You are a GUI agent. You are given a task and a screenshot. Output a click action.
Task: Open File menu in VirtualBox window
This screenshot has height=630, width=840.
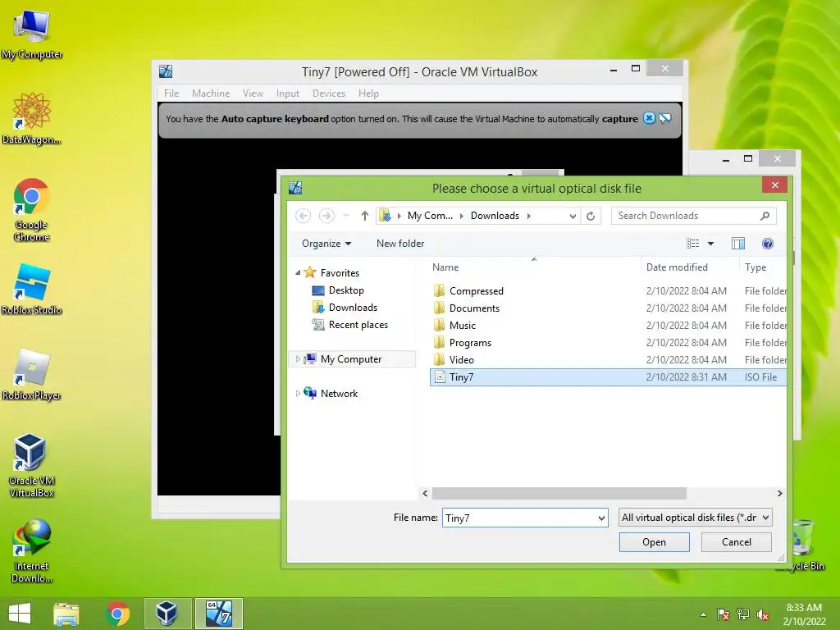pos(171,94)
